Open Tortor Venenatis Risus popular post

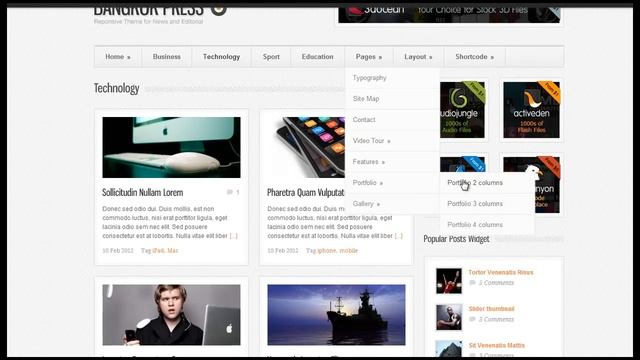click(501, 272)
